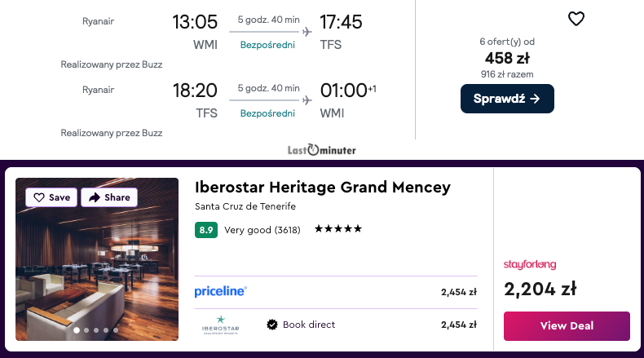Select the Priceline offer logo

point(220,291)
